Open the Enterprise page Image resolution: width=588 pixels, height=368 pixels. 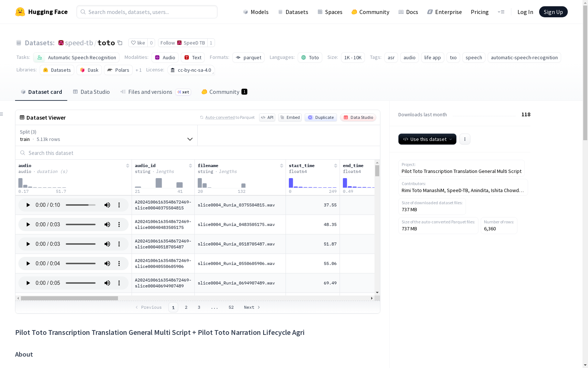[x=445, y=12]
